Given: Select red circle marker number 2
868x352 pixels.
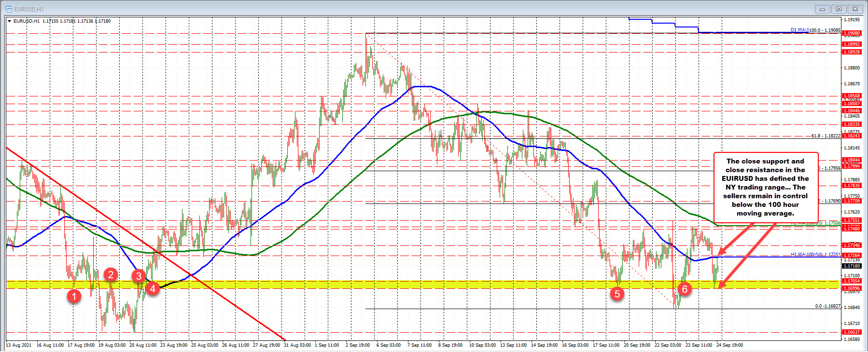Looking at the screenshot, I should pos(111,274).
